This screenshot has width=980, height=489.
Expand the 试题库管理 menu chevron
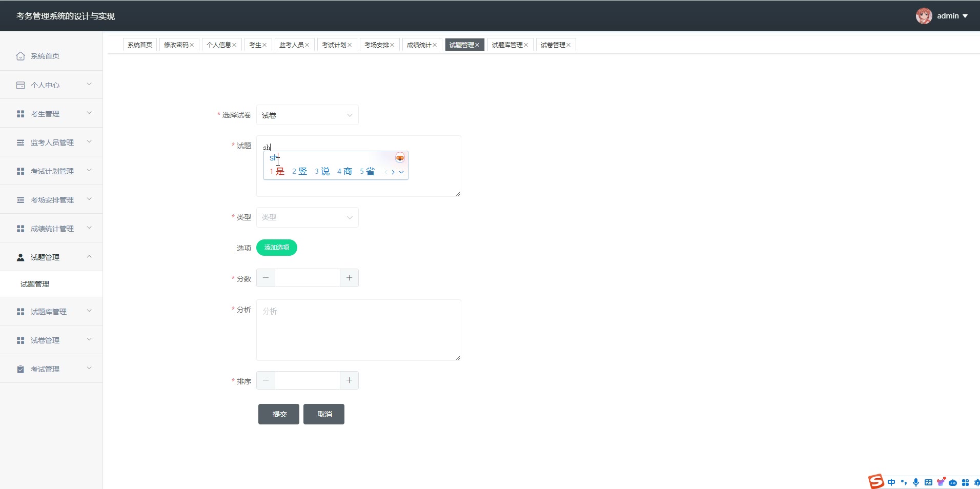pos(89,311)
